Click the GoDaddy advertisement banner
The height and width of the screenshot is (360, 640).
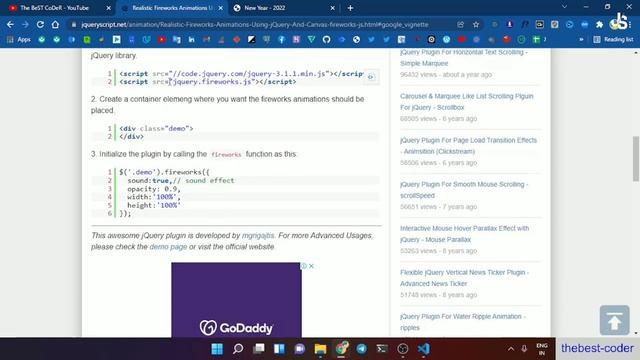point(236,300)
